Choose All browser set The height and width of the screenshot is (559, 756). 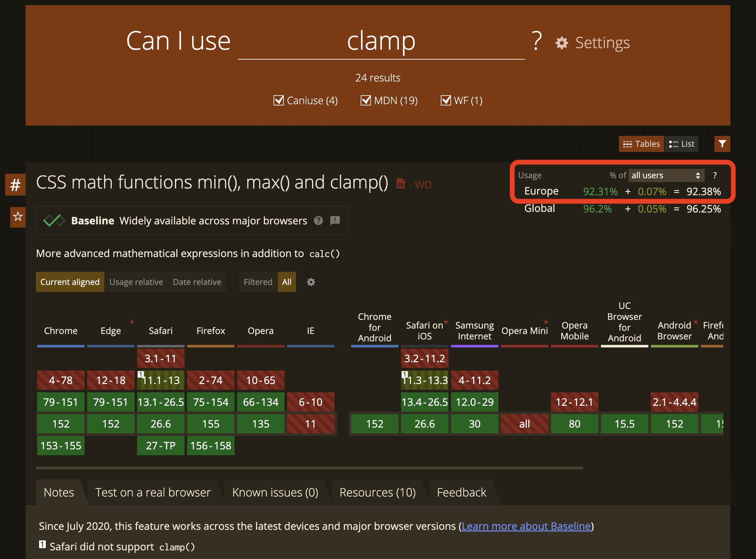[x=287, y=282]
